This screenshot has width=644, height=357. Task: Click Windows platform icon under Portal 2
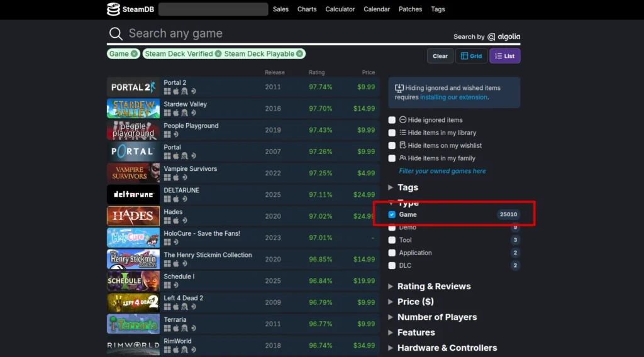167,92
